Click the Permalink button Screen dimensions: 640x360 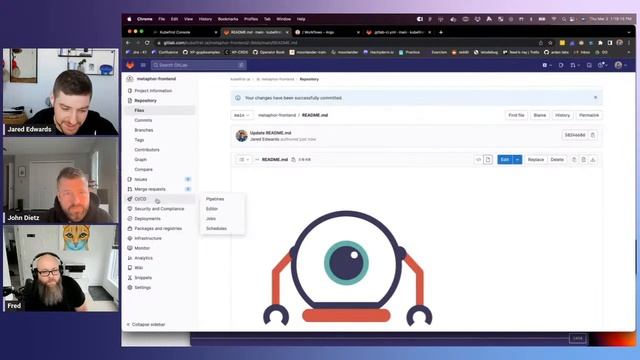tap(589, 116)
